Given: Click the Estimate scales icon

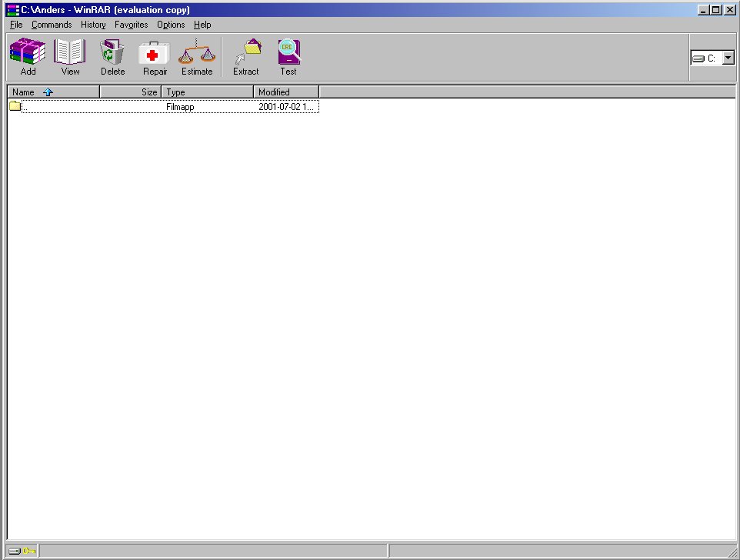Looking at the screenshot, I should pyautogui.click(x=197, y=52).
